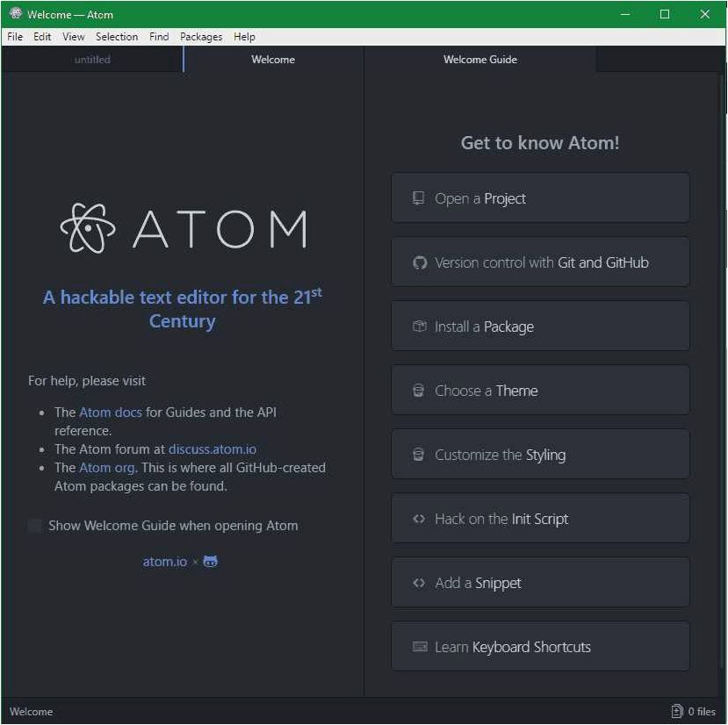Click the 'For help, please visit' text
This screenshot has width=728, height=725.
(x=87, y=381)
